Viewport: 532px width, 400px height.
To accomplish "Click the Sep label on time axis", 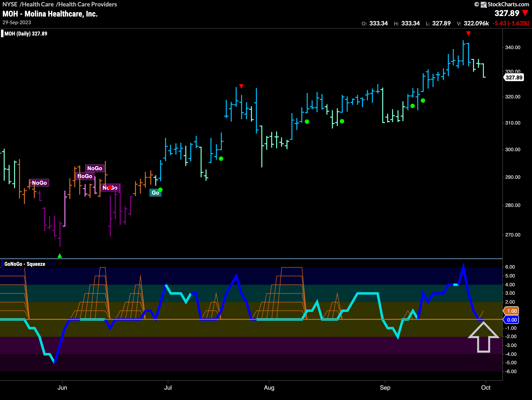I will tap(385, 388).
